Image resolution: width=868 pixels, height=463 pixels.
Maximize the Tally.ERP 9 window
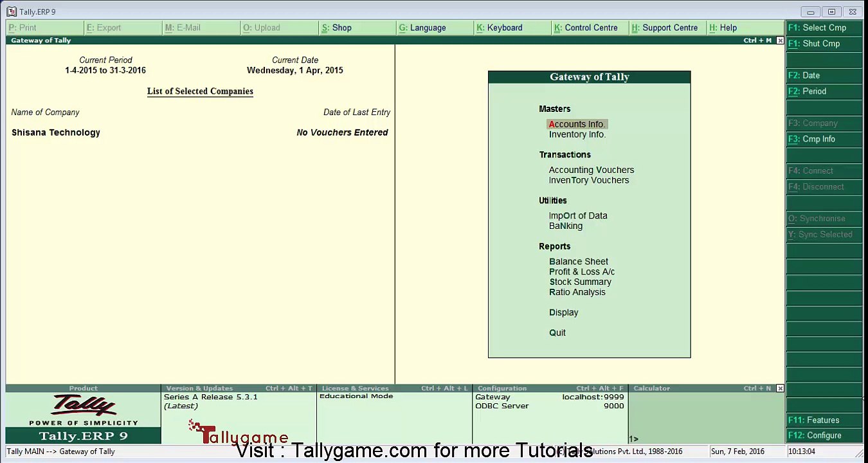pyautogui.click(x=831, y=12)
